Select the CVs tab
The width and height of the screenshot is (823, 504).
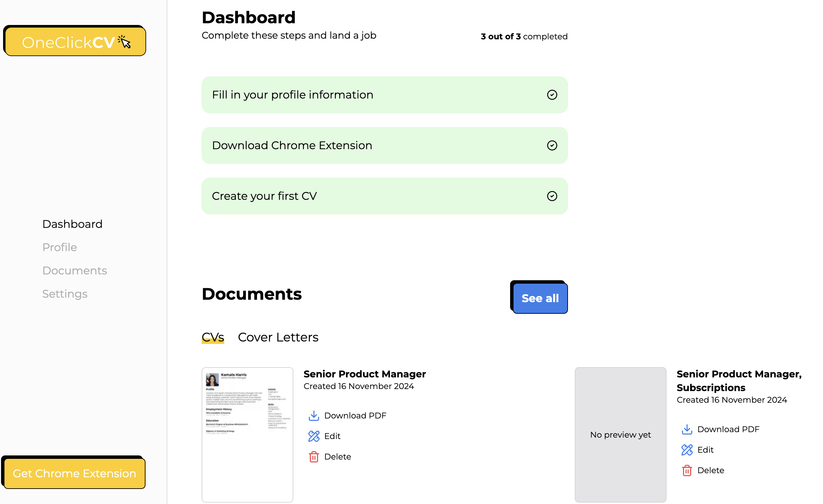point(213,337)
